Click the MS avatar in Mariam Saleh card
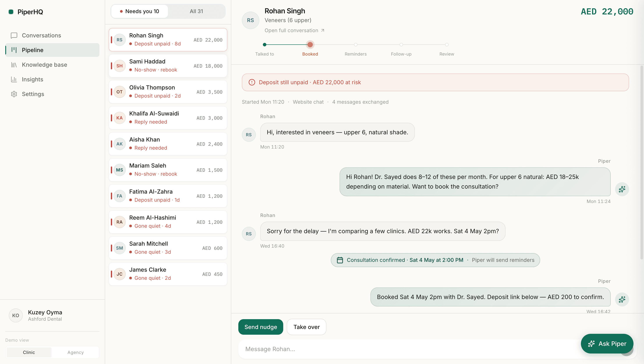 (x=120, y=170)
